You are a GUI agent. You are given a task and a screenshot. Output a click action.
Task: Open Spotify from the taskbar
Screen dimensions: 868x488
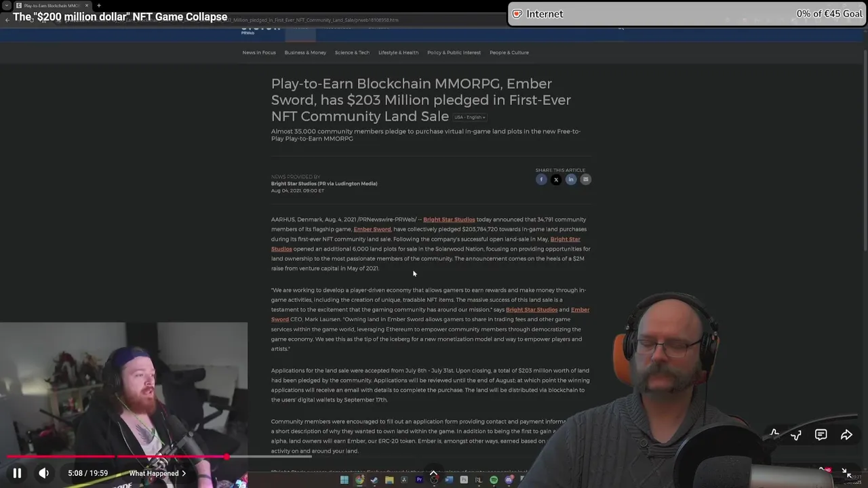point(494,480)
